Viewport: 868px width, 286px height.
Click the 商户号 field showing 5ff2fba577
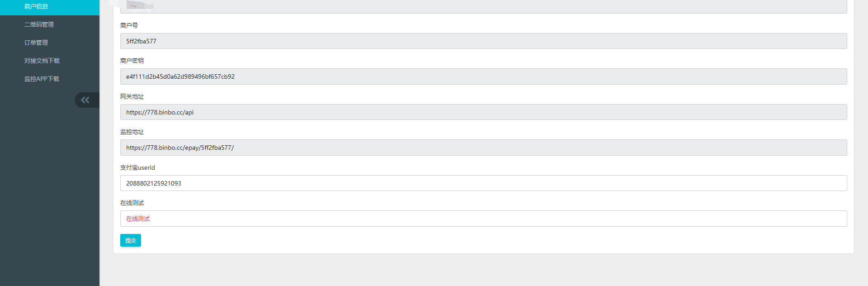(483, 41)
